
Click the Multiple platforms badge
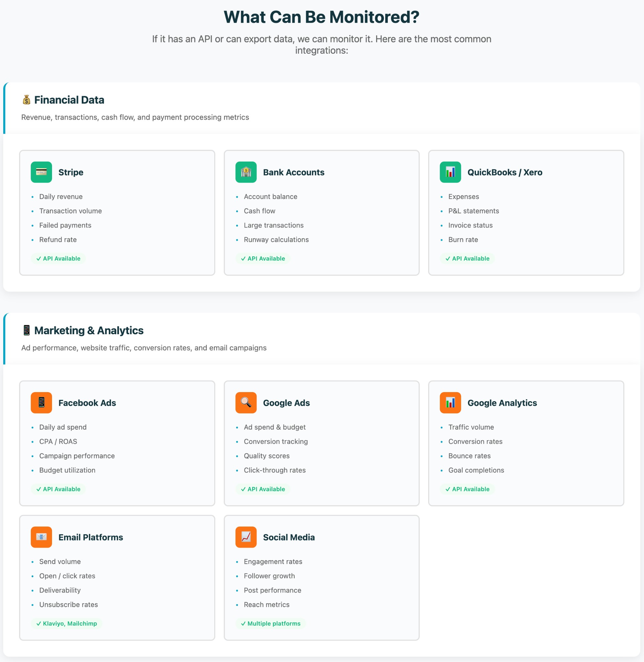[x=270, y=623]
